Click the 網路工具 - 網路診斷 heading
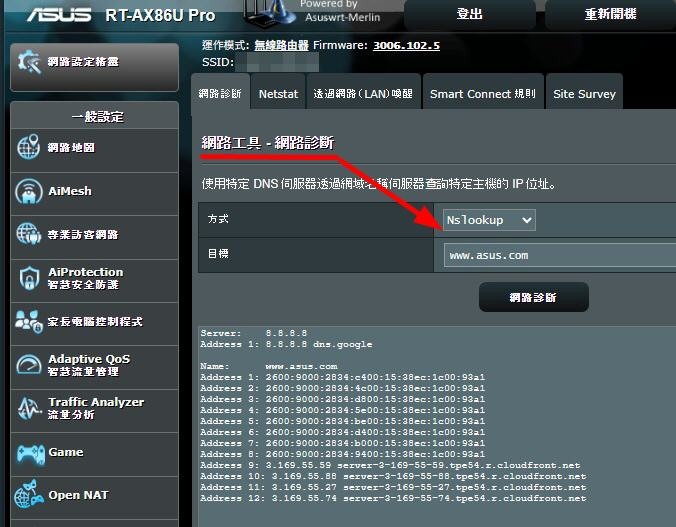This screenshot has width=676, height=527. [268, 143]
